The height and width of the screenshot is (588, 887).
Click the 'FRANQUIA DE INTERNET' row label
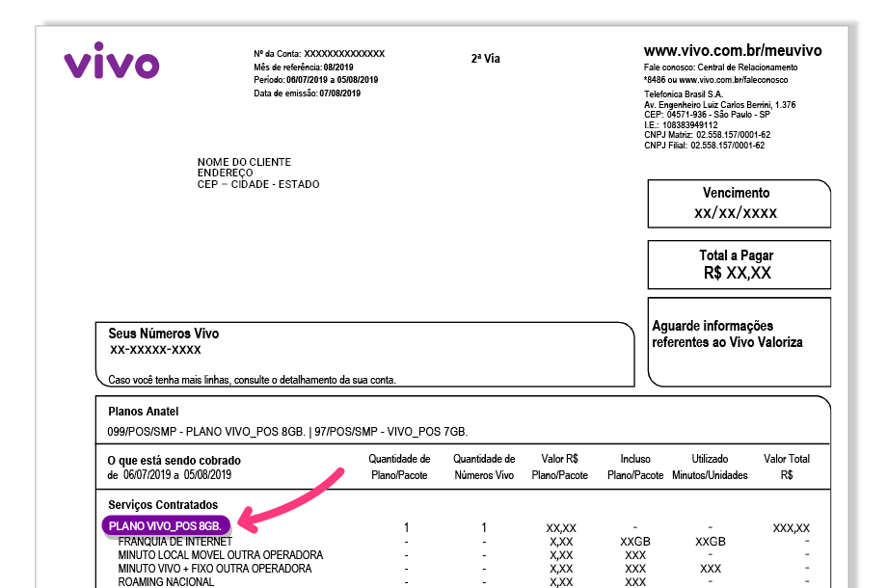click(175, 542)
